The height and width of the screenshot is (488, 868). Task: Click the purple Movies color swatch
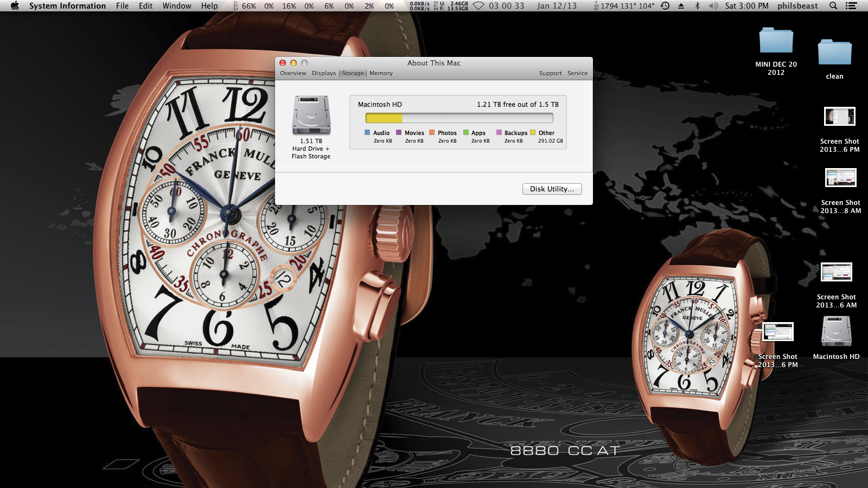coord(399,132)
